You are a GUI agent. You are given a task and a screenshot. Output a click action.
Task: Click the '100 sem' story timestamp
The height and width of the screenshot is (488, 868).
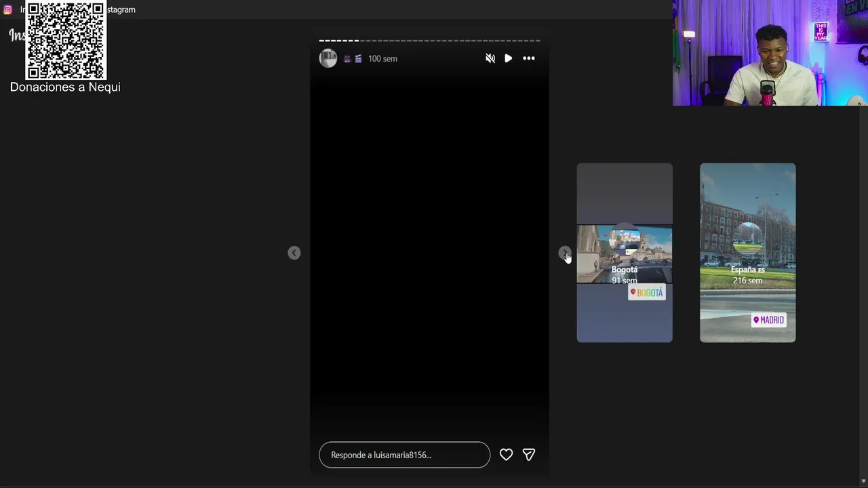click(x=382, y=59)
